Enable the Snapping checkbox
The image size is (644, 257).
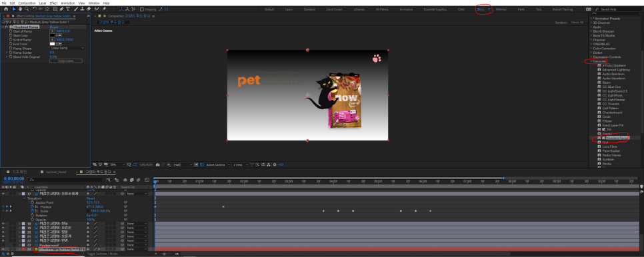point(142,9)
